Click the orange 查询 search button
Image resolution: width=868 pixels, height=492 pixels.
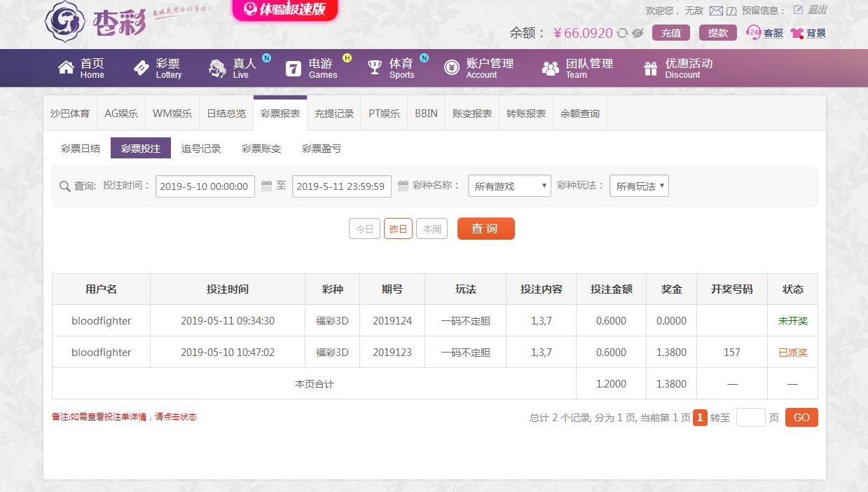click(485, 228)
